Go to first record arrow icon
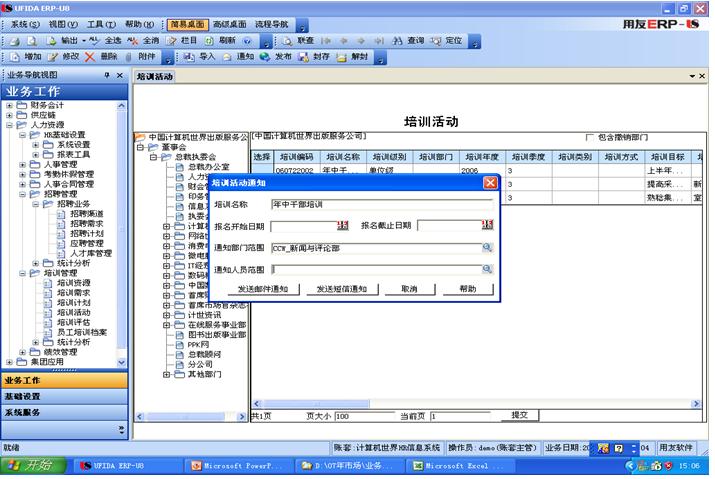Screen dimensions: 715x479 pos(326,41)
